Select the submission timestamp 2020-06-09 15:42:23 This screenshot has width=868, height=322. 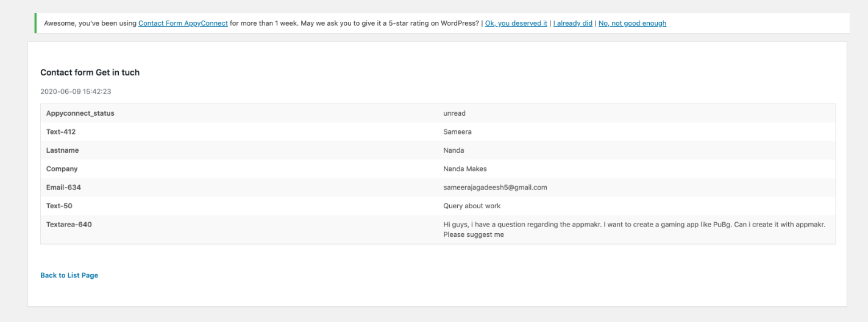click(76, 91)
